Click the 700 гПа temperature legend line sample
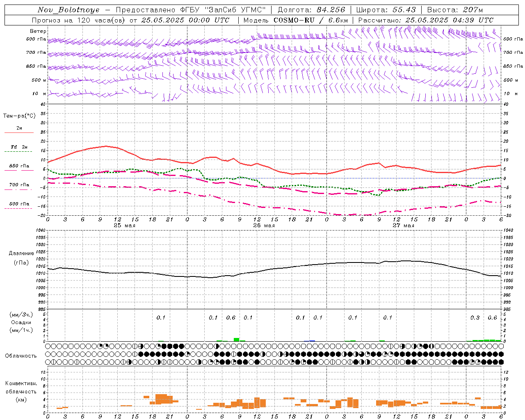Image resolution: width=525 pixels, height=420 pixels. click(19, 189)
